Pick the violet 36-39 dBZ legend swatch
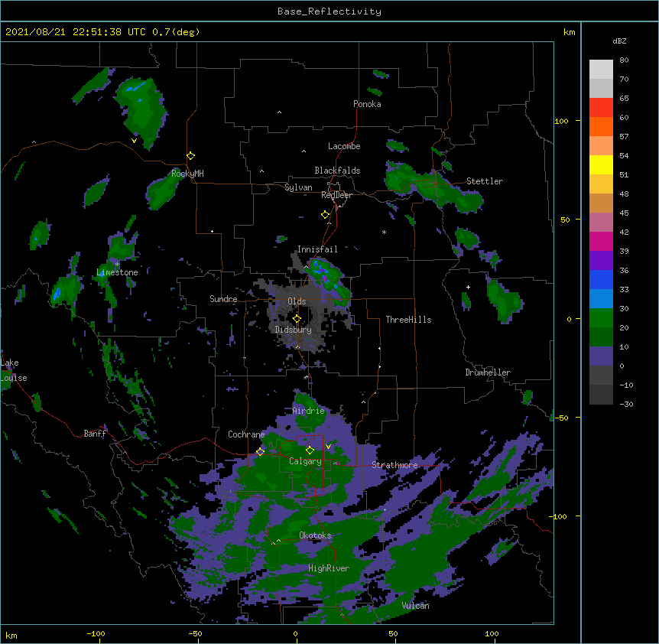Screen dimensions: 659x644 tap(601, 260)
